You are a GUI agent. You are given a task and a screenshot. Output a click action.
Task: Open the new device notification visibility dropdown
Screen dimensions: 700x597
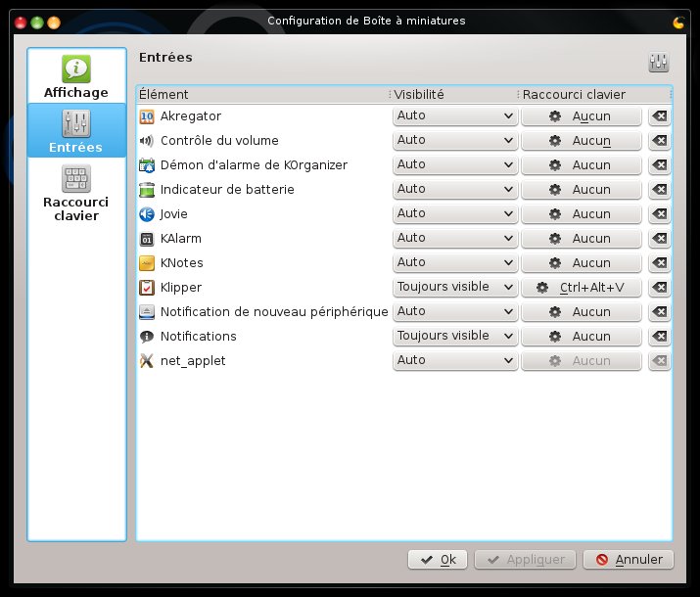point(455,311)
